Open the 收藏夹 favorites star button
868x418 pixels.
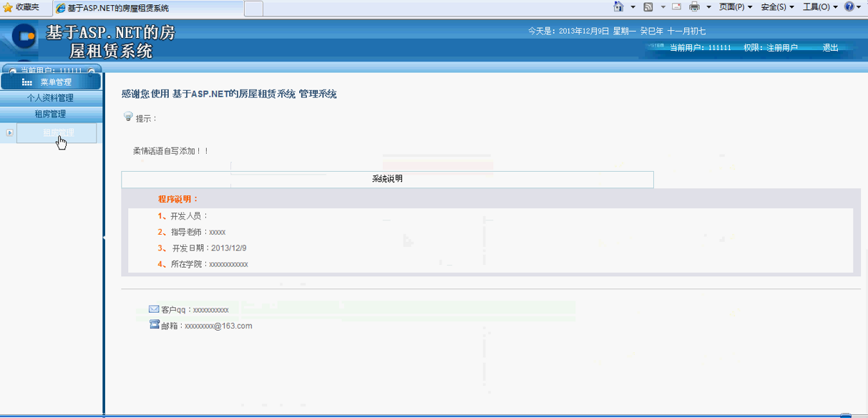[x=21, y=7]
